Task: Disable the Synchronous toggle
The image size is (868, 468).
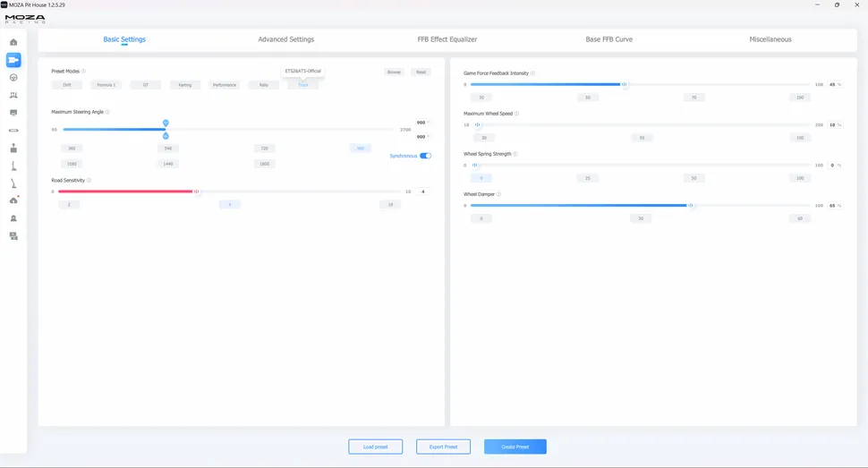Action: pos(425,156)
